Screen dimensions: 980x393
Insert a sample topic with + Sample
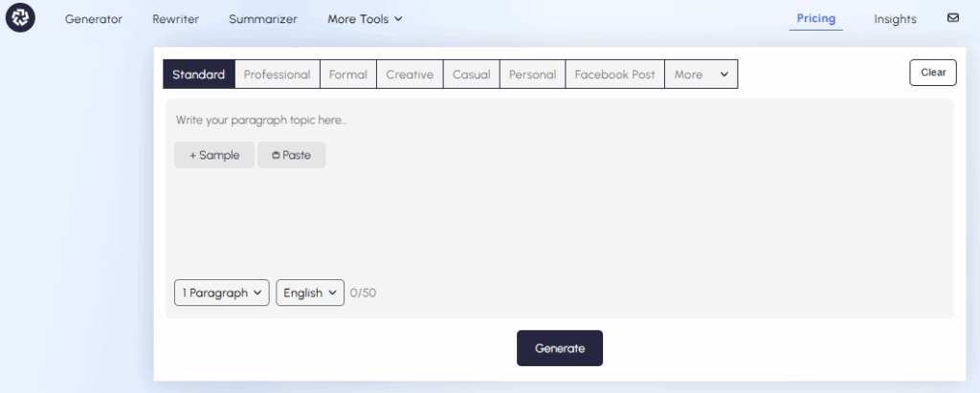(x=214, y=155)
